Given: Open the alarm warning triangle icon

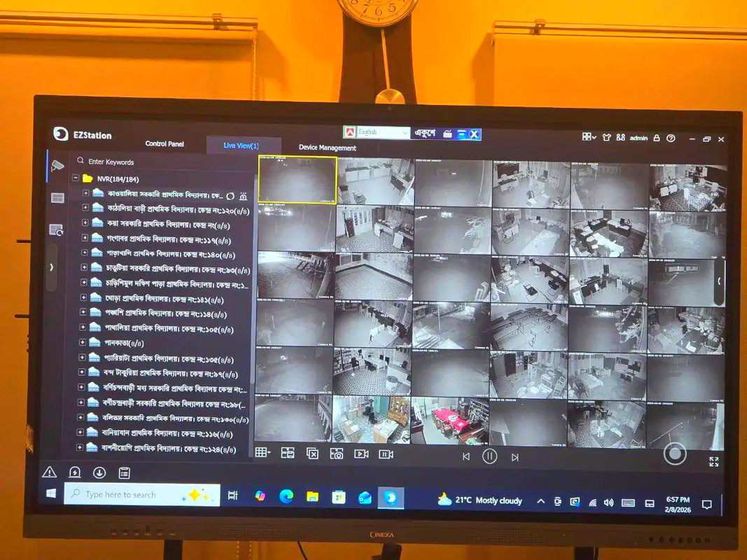Looking at the screenshot, I should click(49, 472).
